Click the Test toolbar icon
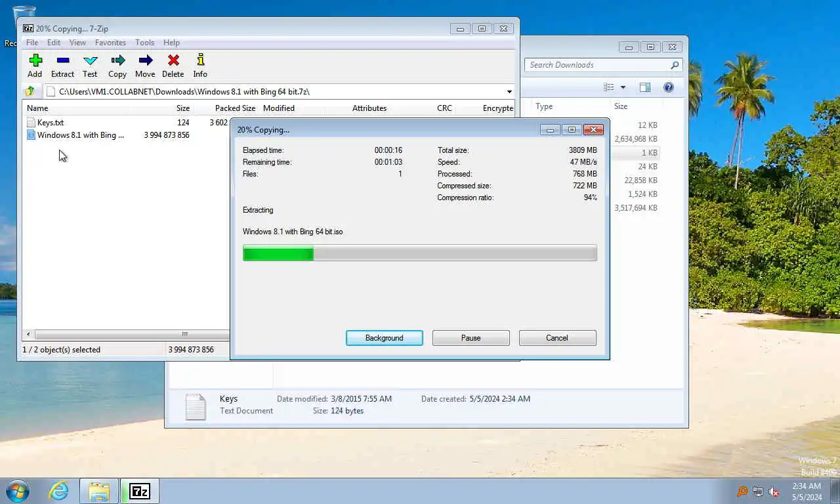Screen dimensions: 840x504 [x=90, y=66]
